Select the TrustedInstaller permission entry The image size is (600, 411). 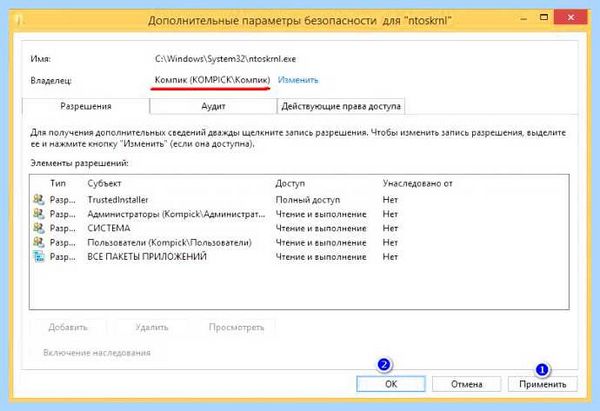point(299,199)
